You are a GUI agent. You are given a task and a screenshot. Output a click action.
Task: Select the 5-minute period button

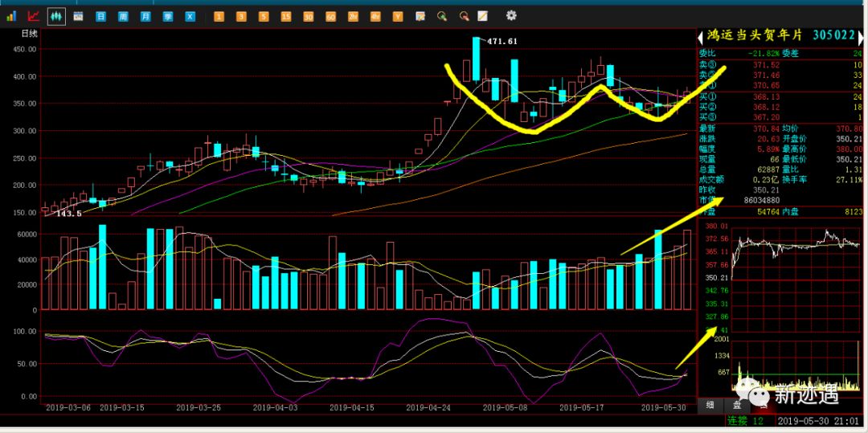point(264,17)
